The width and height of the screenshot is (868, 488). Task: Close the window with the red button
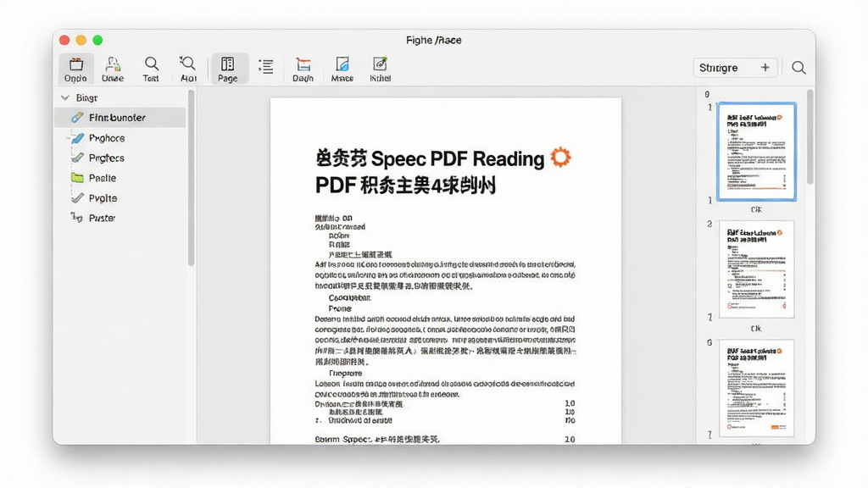[64, 40]
